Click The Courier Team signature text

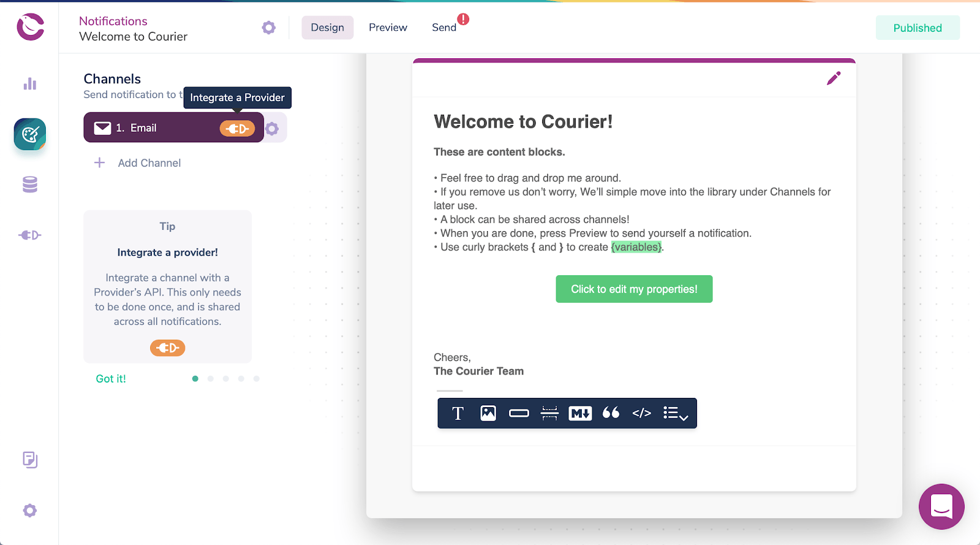pos(478,371)
